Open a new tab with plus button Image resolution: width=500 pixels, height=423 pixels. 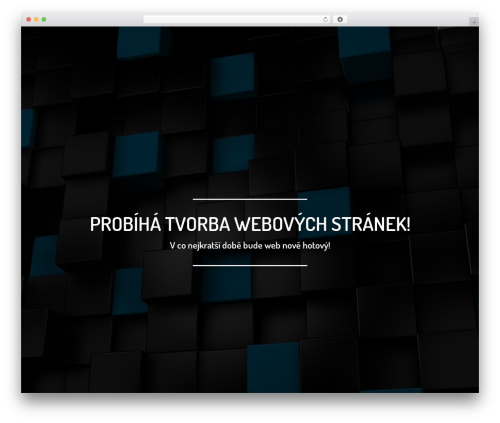click(474, 22)
